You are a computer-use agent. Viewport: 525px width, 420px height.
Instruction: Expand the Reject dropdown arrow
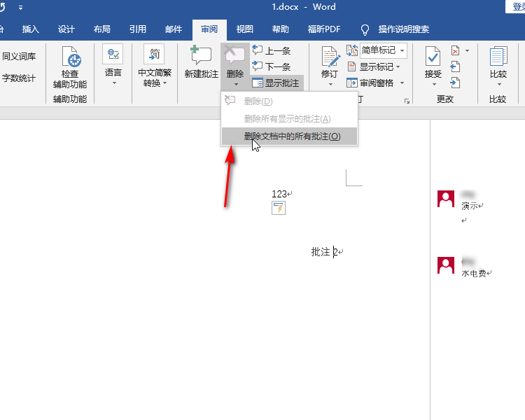point(467,51)
